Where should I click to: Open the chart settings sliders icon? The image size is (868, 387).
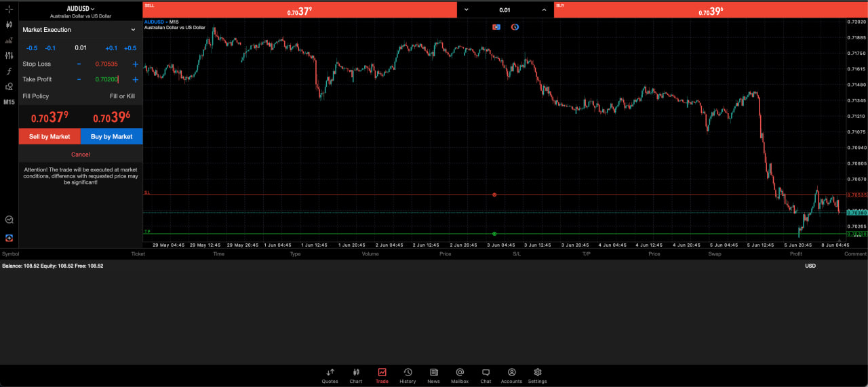point(9,56)
